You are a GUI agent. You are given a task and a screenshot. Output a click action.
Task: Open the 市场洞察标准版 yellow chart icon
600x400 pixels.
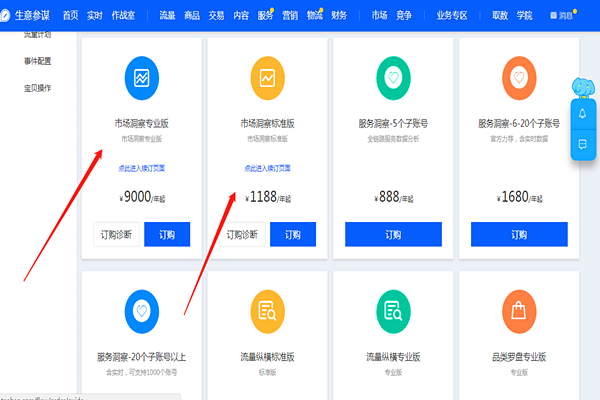tap(267, 78)
